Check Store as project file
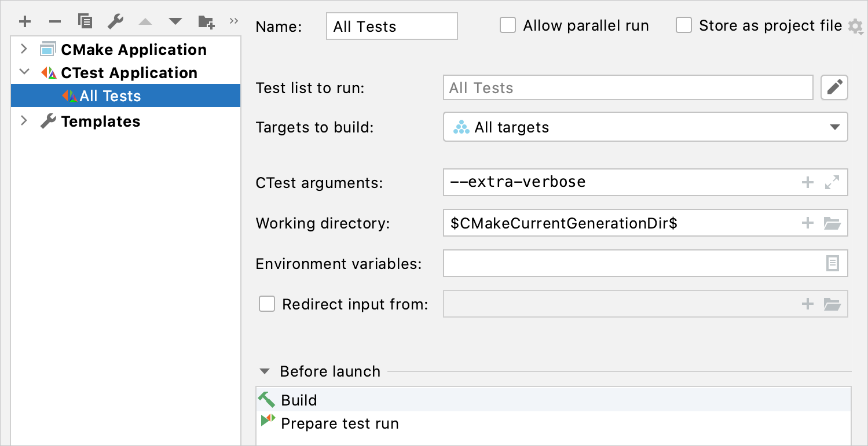Screen dimensions: 868x446 [684, 25]
